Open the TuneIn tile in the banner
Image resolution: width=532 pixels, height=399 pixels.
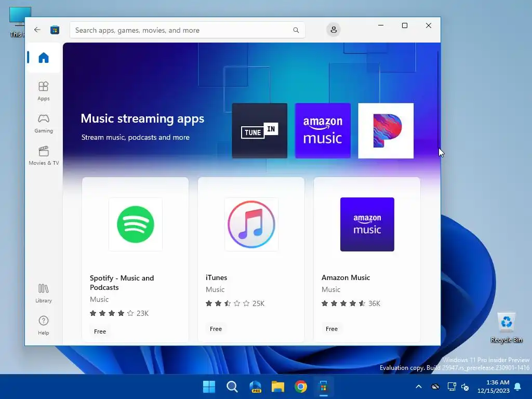260,130
